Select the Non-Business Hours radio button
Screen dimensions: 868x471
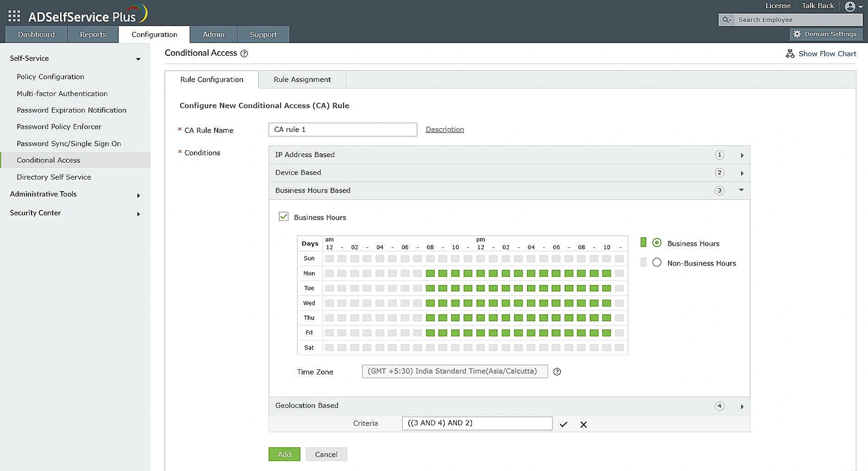tap(656, 263)
